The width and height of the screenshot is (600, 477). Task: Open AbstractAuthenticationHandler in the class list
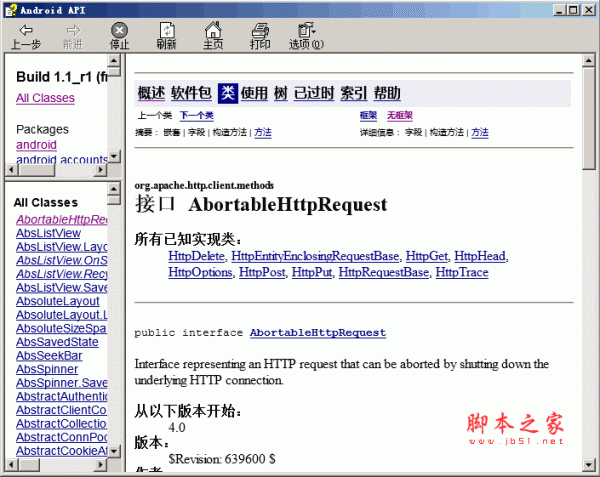pyautogui.click(x=62, y=396)
